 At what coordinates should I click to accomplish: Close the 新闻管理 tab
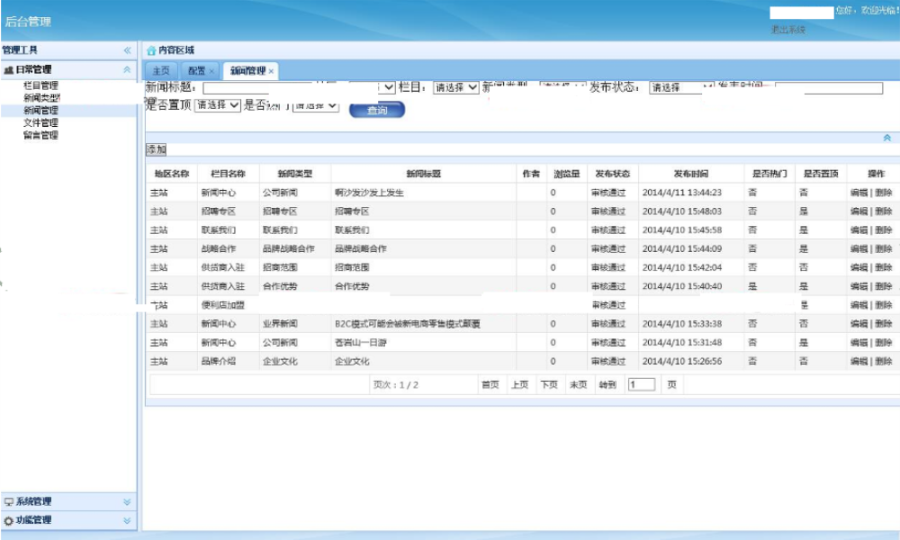[271, 71]
